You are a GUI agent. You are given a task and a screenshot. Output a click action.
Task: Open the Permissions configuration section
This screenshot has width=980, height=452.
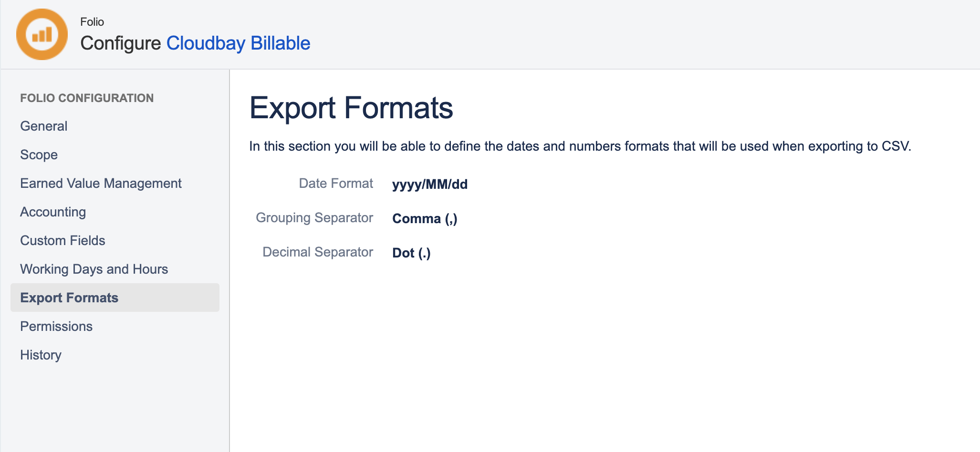point(56,326)
